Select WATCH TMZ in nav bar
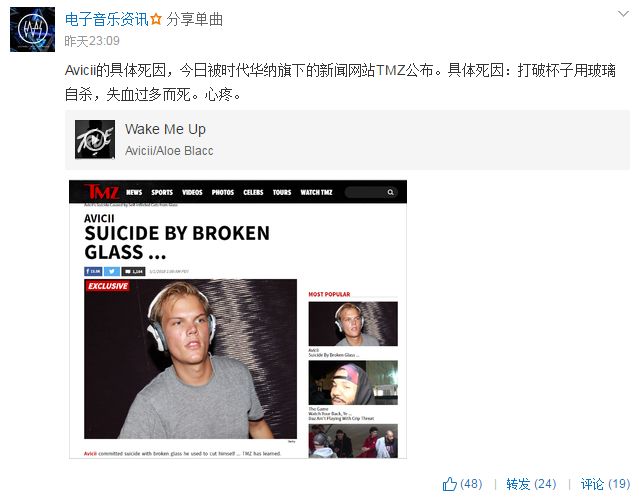Image resolution: width=639 pixels, height=501 pixels. point(316,192)
